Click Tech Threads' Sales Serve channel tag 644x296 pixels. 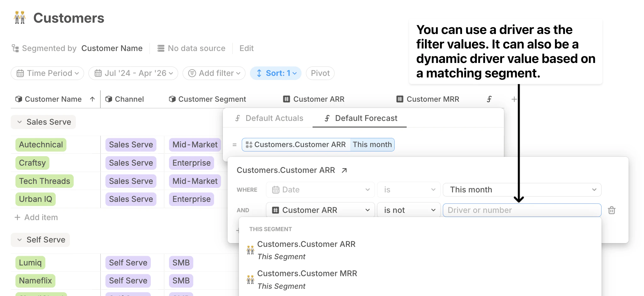coord(131,181)
